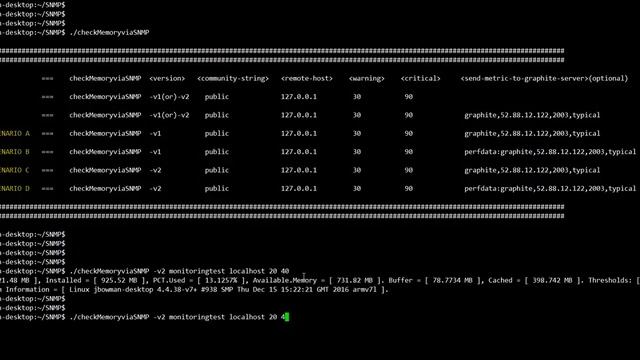This screenshot has width=640, height=360.
Task: Click "-v2" in the Scenario D row
Action: point(155,189)
